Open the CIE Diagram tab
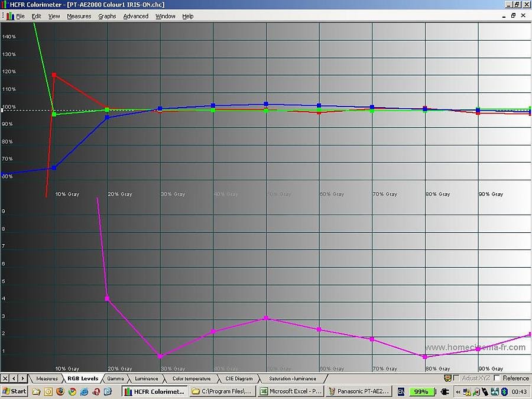Image resolution: width=532 pixels, height=399 pixels. (x=239, y=378)
